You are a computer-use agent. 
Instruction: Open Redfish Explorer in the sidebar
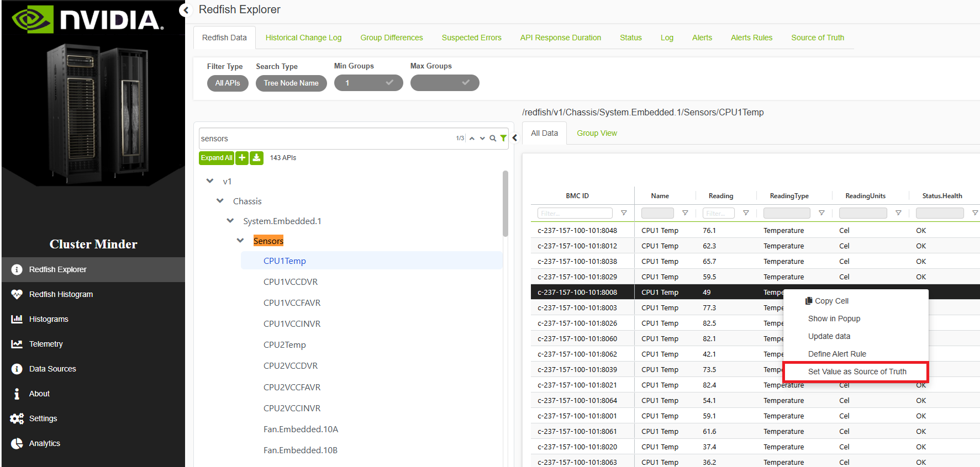[93, 269]
